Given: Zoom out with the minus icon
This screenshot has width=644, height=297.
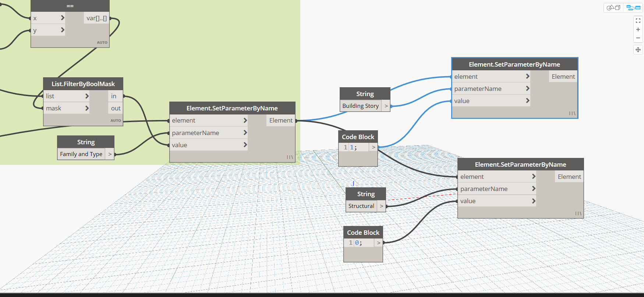Looking at the screenshot, I should tap(638, 38).
